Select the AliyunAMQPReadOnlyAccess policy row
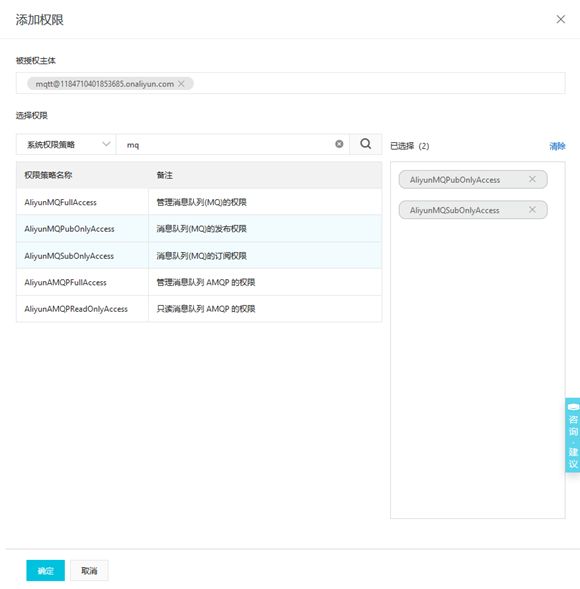The image size is (580, 589). click(199, 309)
